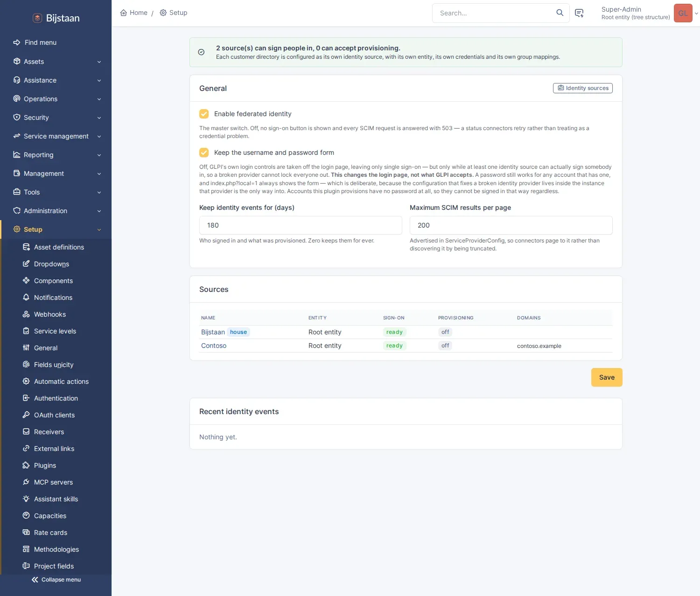Open the Contoso source link
The image size is (700, 596).
point(214,346)
